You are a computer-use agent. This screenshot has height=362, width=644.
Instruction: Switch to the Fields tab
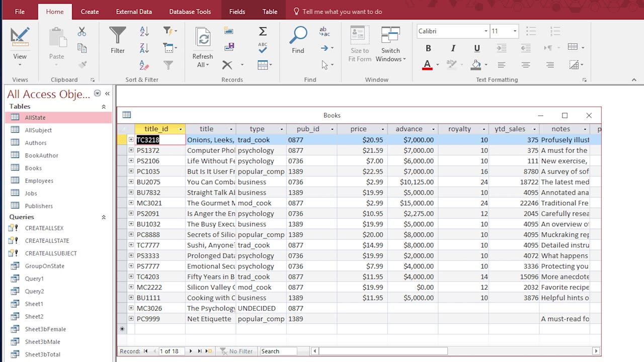(237, 12)
